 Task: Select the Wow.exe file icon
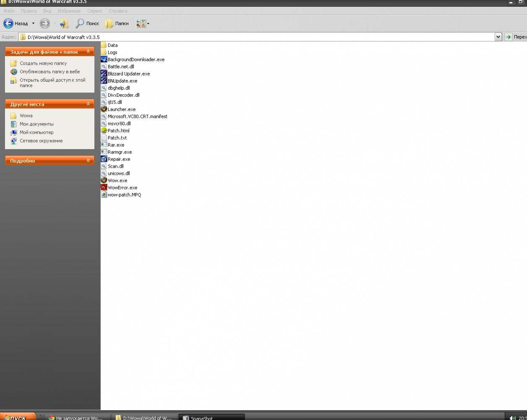click(104, 181)
